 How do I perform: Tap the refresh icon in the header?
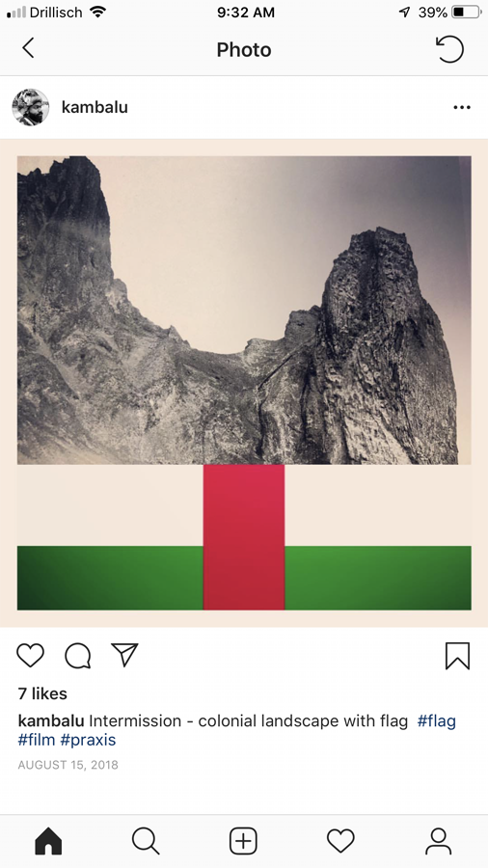pos(449,49)
